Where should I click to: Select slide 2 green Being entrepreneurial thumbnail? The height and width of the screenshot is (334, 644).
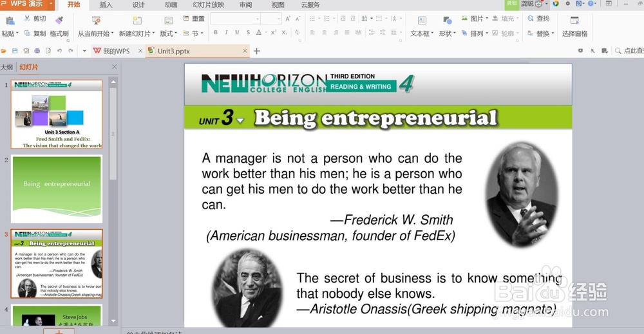57,189
